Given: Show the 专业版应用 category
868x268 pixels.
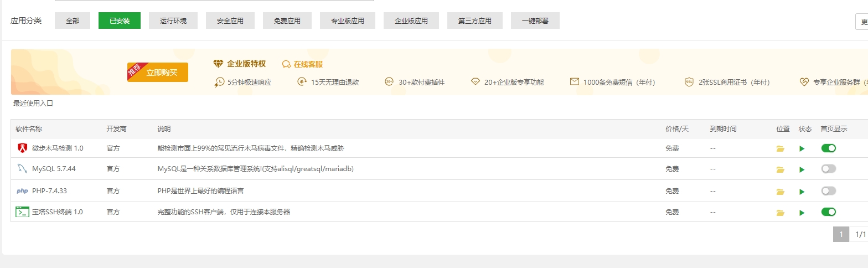Looking at the screenshot, I should [348, 20].
